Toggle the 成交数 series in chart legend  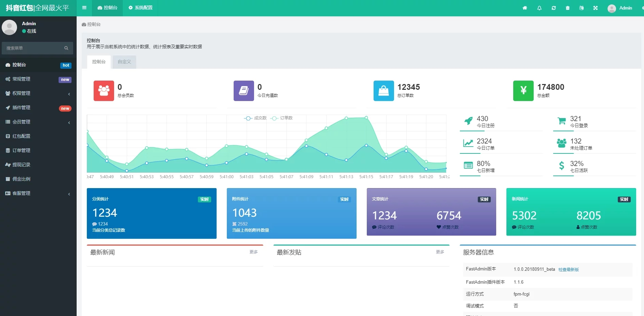(x=255, y=118)
